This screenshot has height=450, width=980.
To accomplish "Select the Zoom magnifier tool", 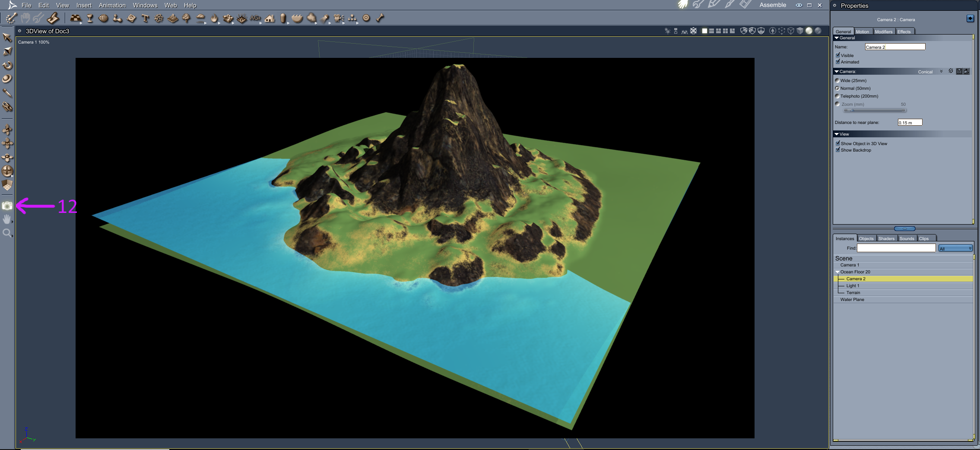I will coord(7,234).
